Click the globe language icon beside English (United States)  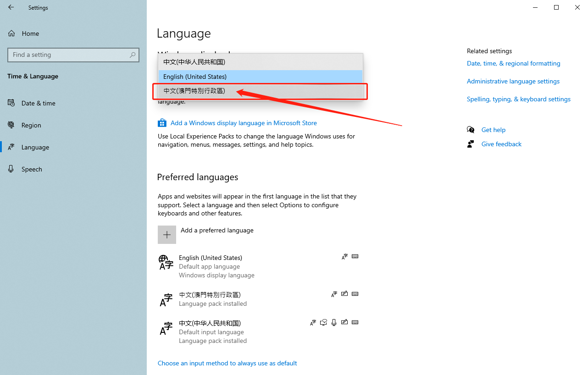click(x=166, y=263)
